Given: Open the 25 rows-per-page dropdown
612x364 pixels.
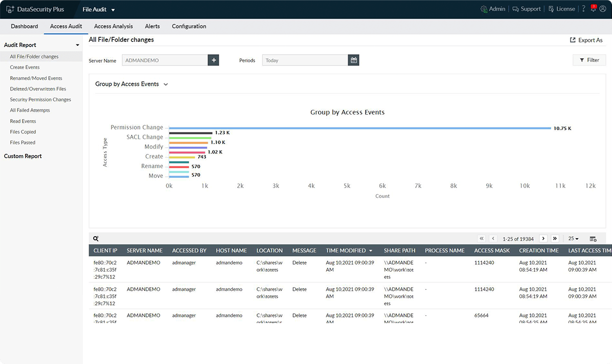Looking at the screenshot, I should (x=573, y=239).
